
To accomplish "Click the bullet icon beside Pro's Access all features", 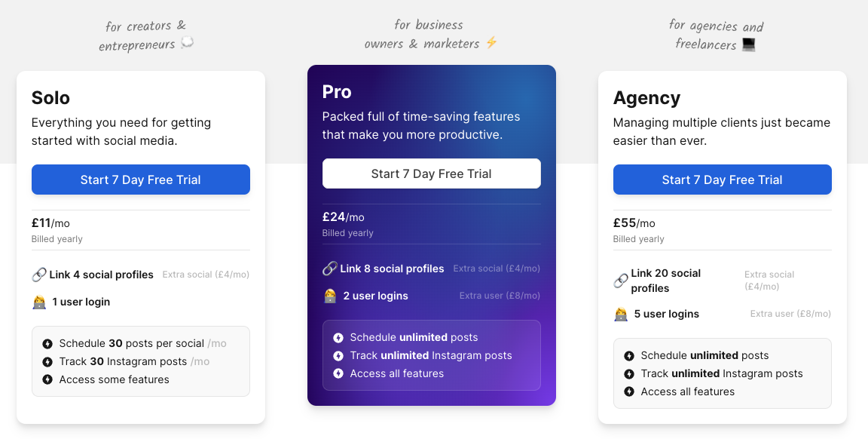I will tap(338, 373).
